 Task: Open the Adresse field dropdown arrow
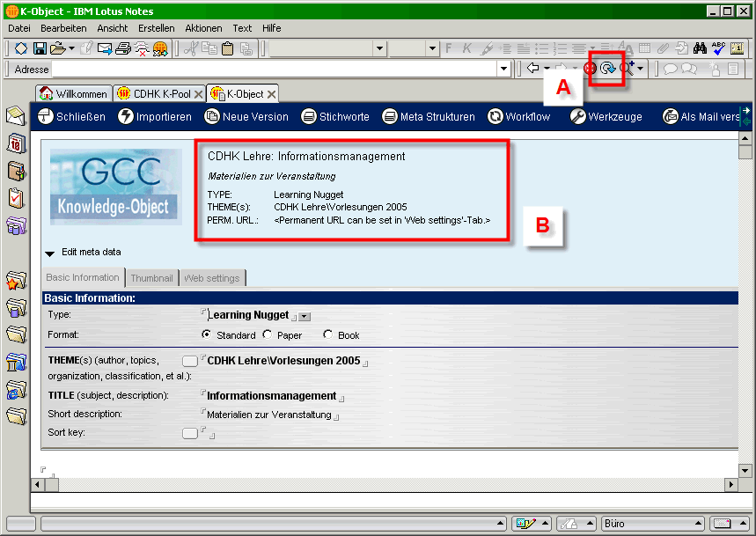click(x=503, y=69)
